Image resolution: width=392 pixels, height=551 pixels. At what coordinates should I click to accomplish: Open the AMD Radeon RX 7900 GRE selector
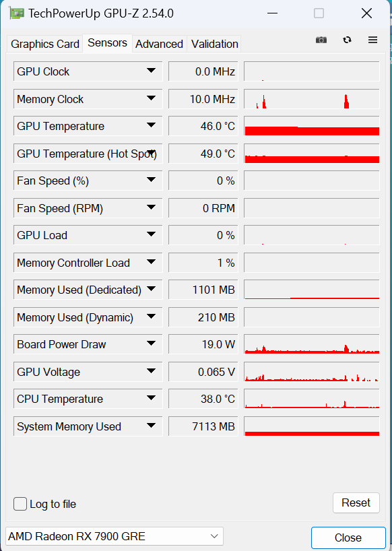pos(115,536)
